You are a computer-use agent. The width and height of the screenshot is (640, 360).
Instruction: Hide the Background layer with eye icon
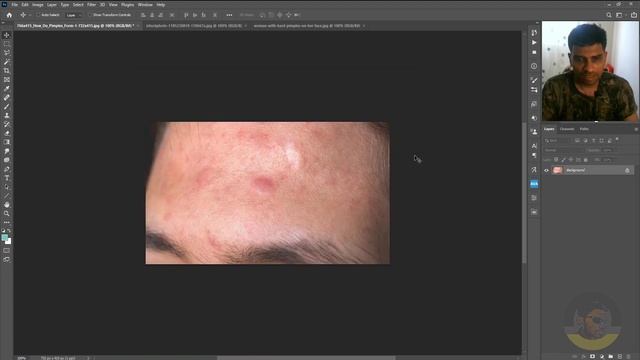[547, 170]
